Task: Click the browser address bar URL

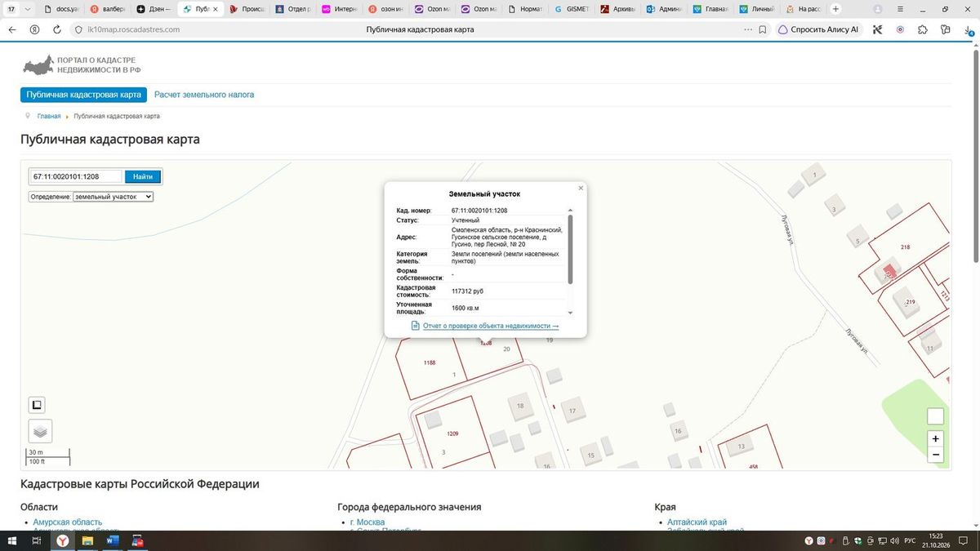Action: pyautogui.click(x=133, y=29)
